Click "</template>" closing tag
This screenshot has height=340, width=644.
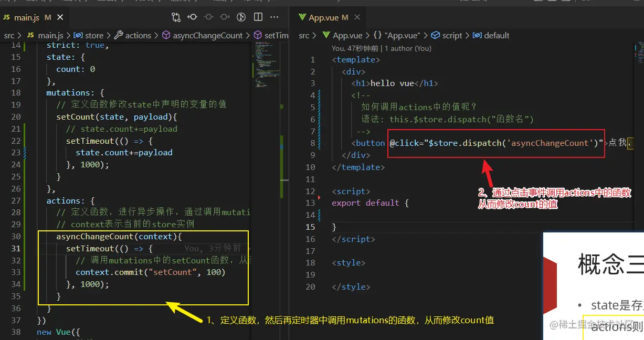[358, 167]
